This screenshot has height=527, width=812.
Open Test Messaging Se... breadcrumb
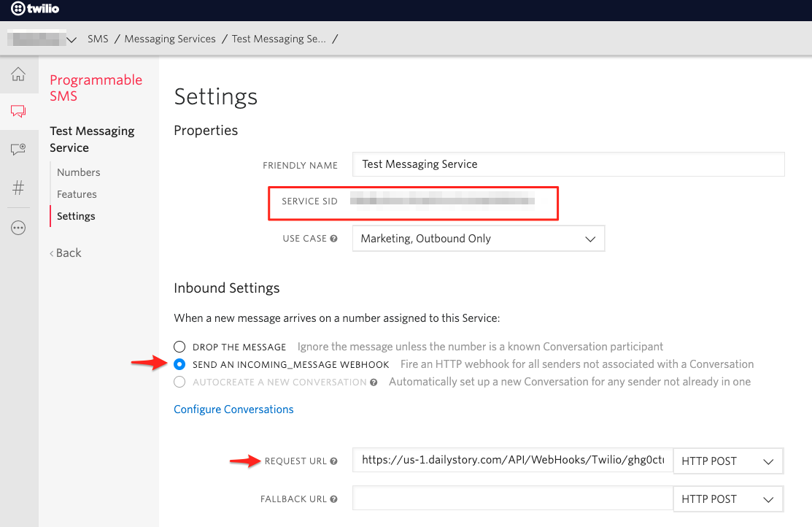(x=279, y=39)
